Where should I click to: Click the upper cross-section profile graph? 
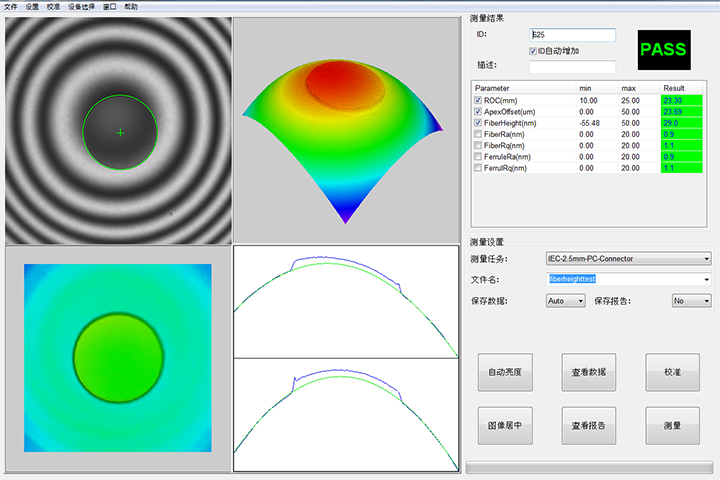tap(346, 302)
